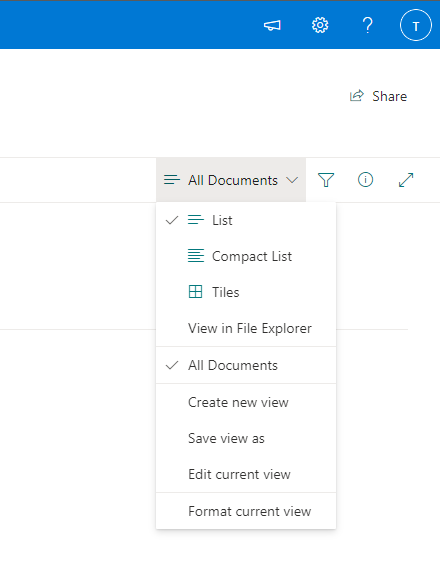Choose View in File Explorer
The image size is (440, 572).
(246, 328)
